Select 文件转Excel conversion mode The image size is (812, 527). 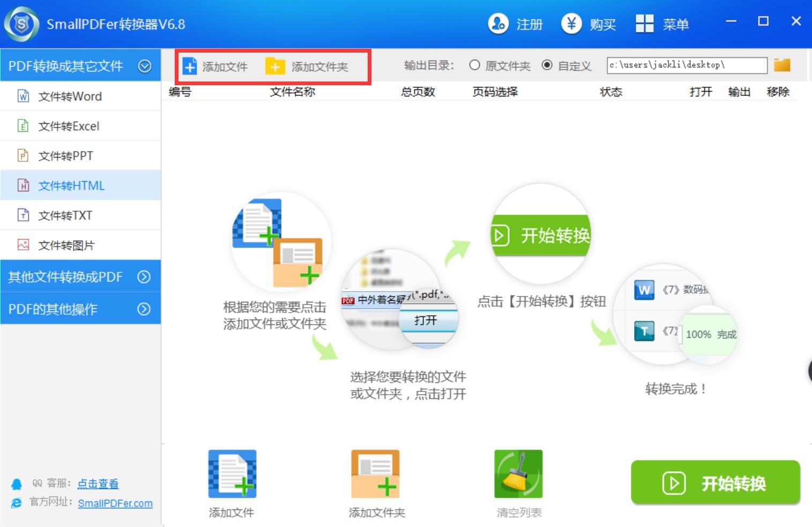tap(80, 126)
